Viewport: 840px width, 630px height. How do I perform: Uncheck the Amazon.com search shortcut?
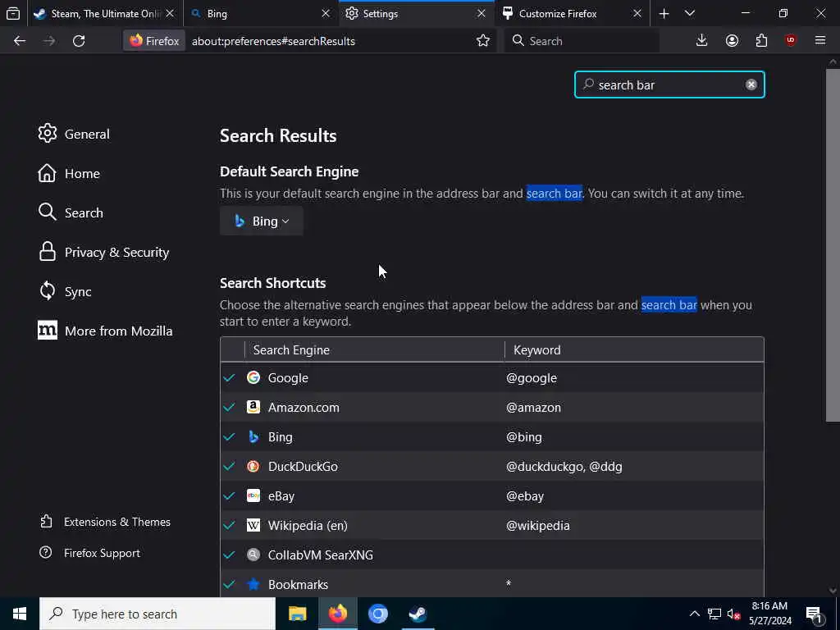click(x=230, y=407)
